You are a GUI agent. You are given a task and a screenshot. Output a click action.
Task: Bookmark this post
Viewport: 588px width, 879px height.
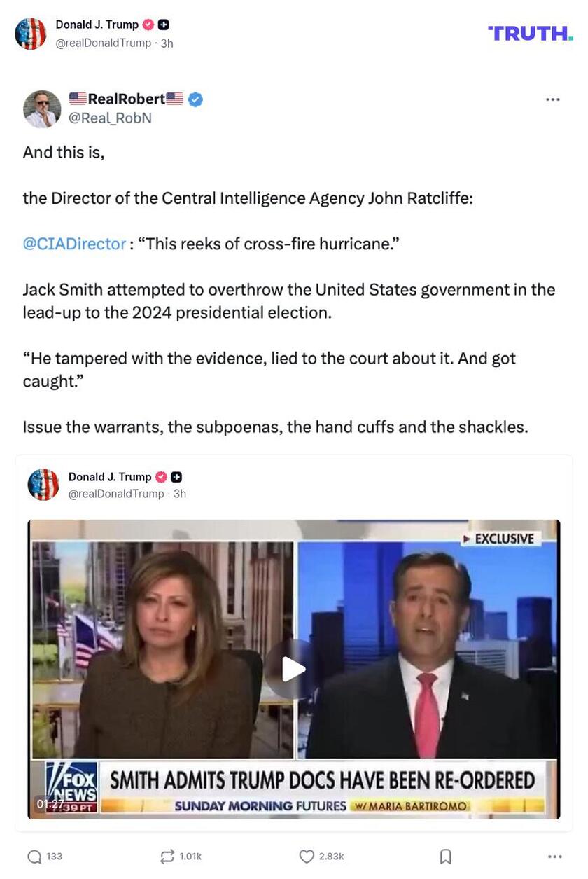point(445,857)
